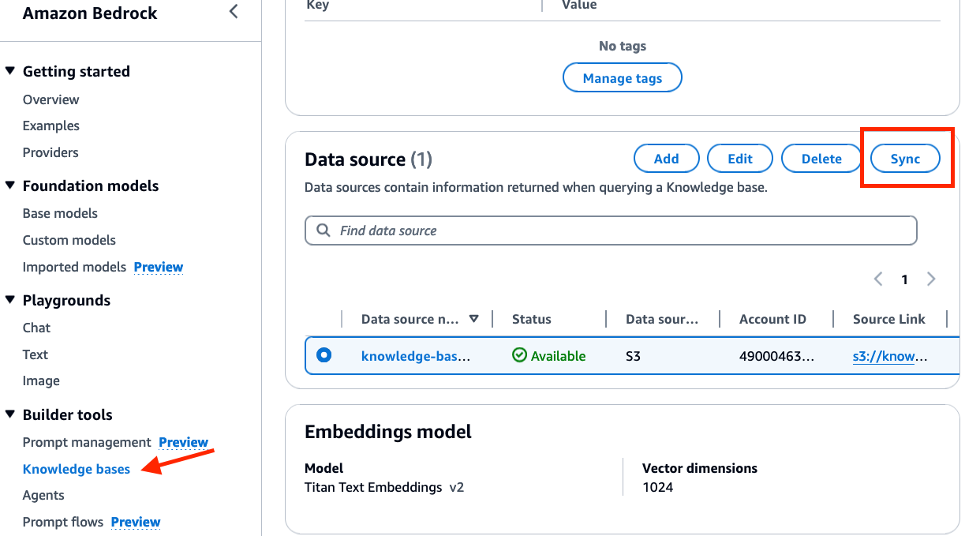Click Preview badge next to Prompt management
The height and width of the screenshot is (536, 980).
[x=184, y=442]
